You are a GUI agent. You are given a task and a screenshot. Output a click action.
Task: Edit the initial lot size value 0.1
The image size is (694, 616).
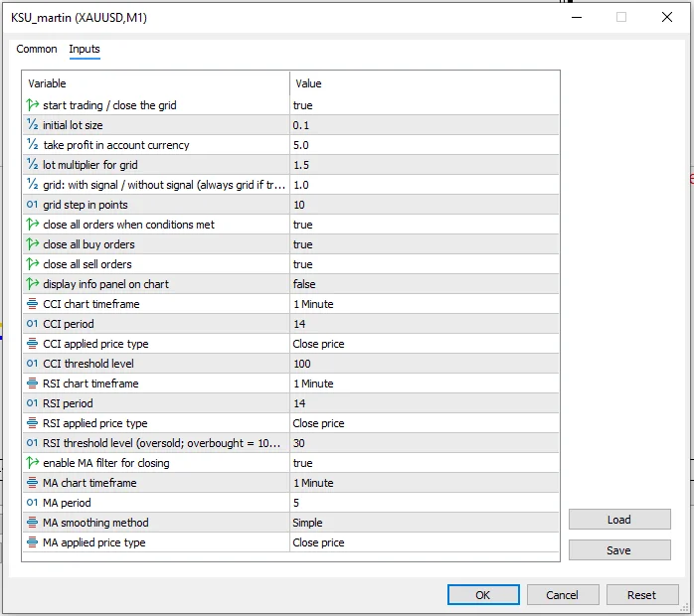pos(424,125)
